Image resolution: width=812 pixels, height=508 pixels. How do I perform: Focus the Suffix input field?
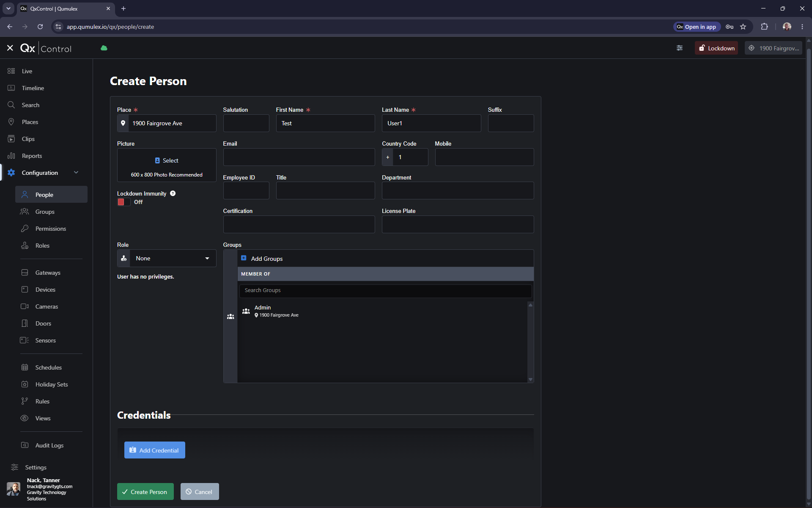511,123
